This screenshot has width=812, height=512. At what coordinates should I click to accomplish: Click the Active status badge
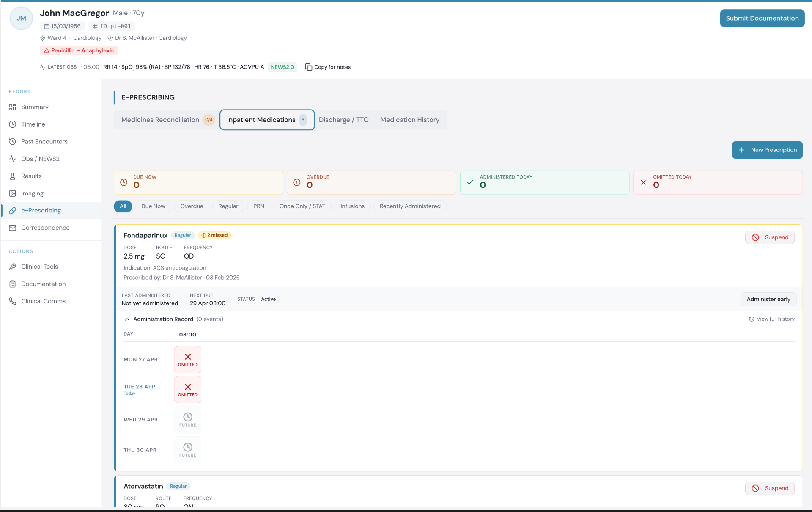click(268, 299)
